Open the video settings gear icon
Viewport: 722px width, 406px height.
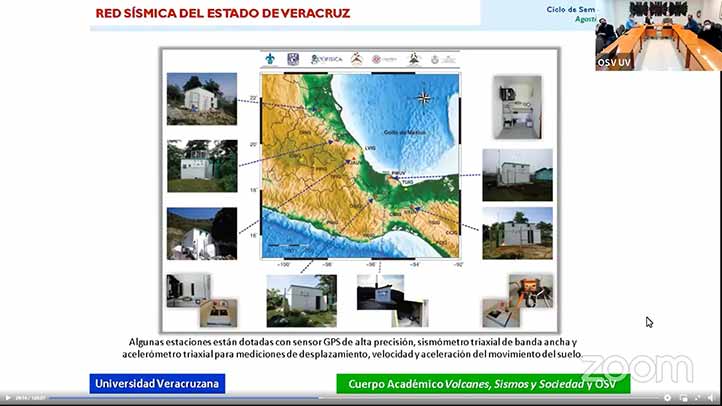point(668,397)
